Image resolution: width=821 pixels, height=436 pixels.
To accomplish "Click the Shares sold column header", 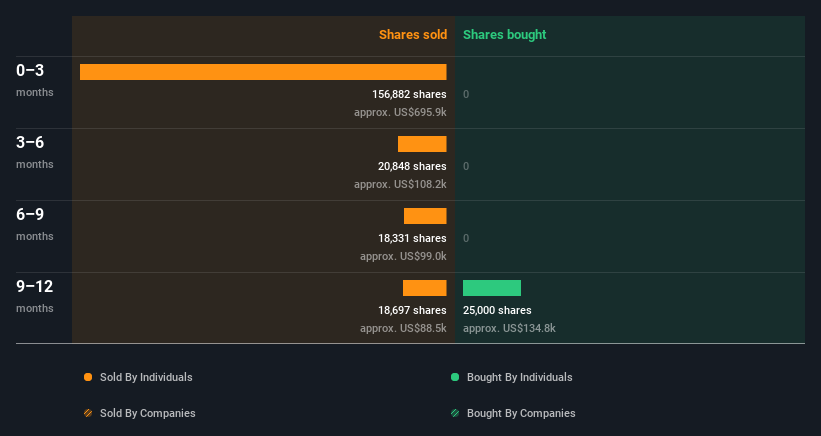I will [413, 35].
